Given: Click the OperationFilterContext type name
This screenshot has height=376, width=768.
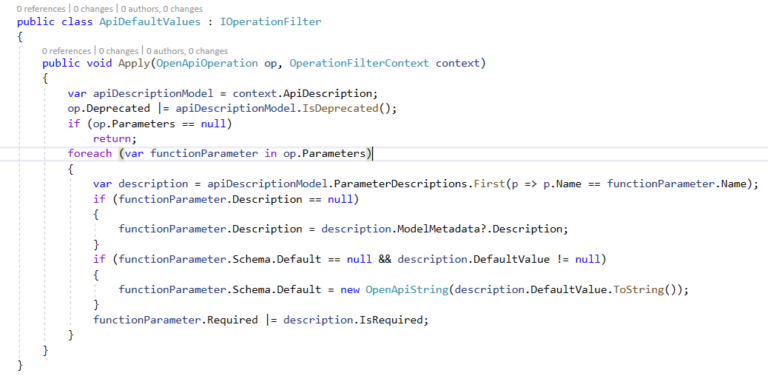Looking at the screenshot, I should pos(359,63).
